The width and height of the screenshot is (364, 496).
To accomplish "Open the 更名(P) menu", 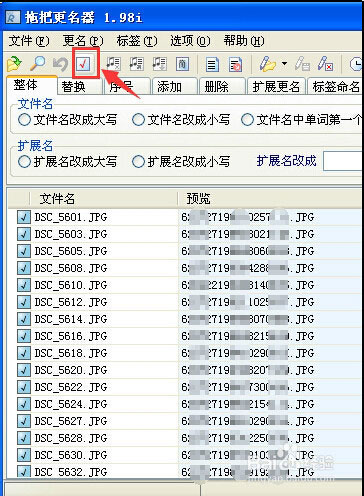I will point(83,41).
